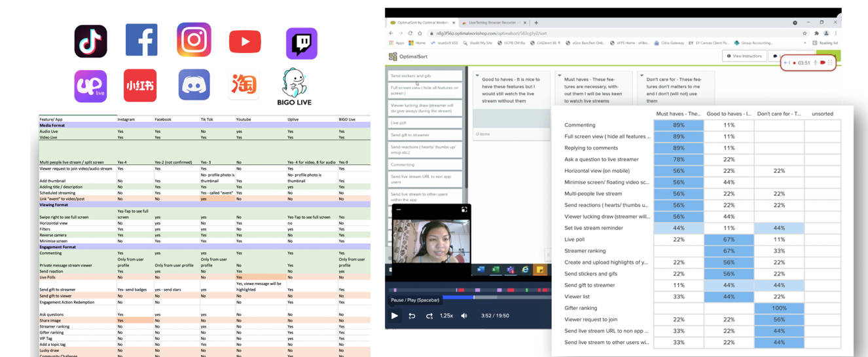Viewport: 868px width, 357px height.
Task: Click the 'Streamer ranking' results row label
Action: 585,251
